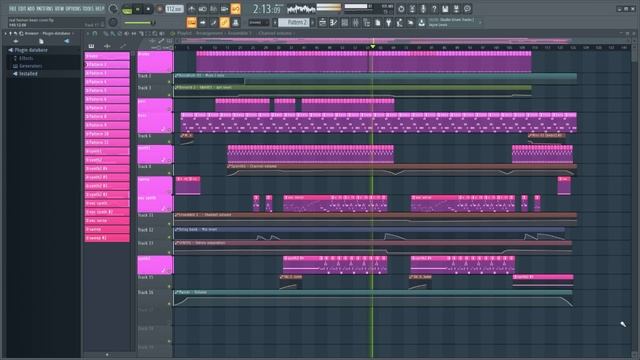Click the browser file page icon
The height and width of the screenshot is (360, 640).
pyautogui.click(x=41, y=41)
